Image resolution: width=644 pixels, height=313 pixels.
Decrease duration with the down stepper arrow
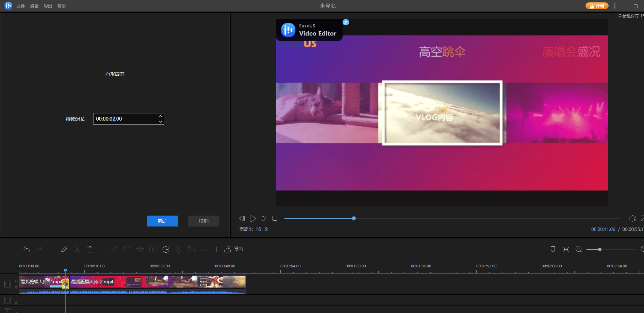[x=161, y=122]
